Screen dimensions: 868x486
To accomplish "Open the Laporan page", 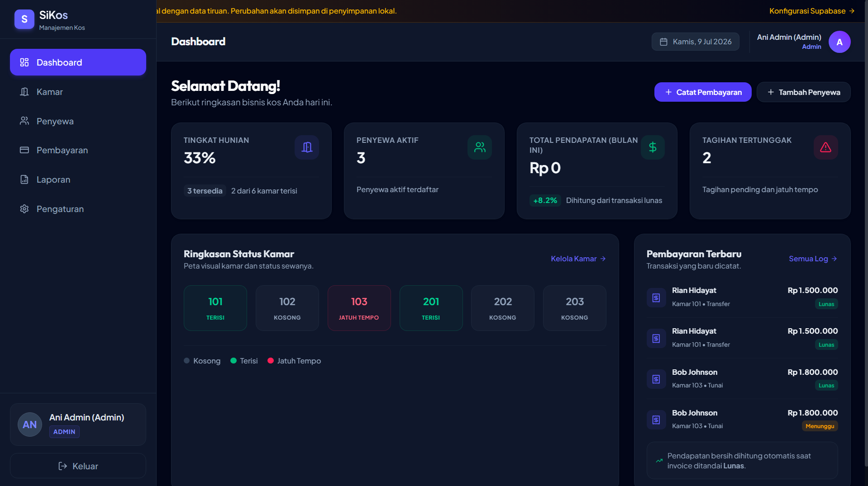I will point(78,179).
